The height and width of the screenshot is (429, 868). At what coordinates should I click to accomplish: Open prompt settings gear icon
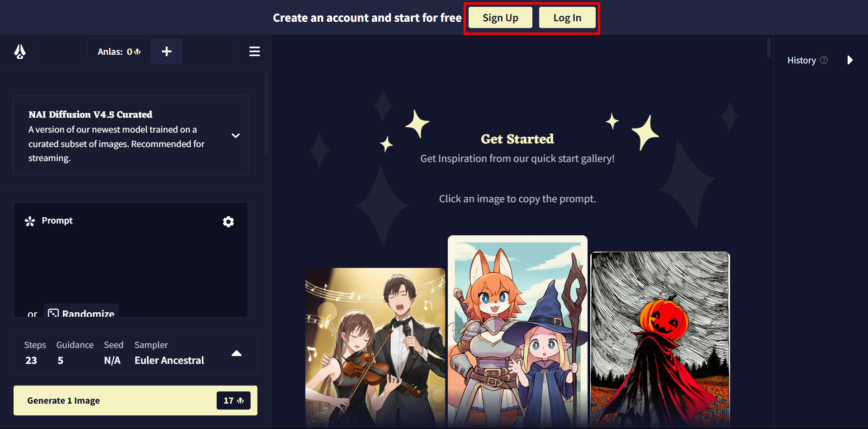click(228, 221)
